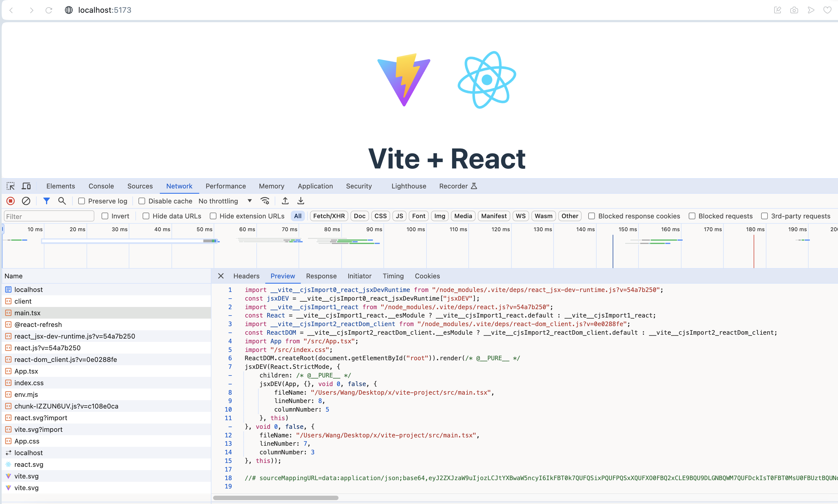The height and width of the screenshot is (504, 838).
Task: Open the No throttling dropdown
Action: [x=225, y=201]
